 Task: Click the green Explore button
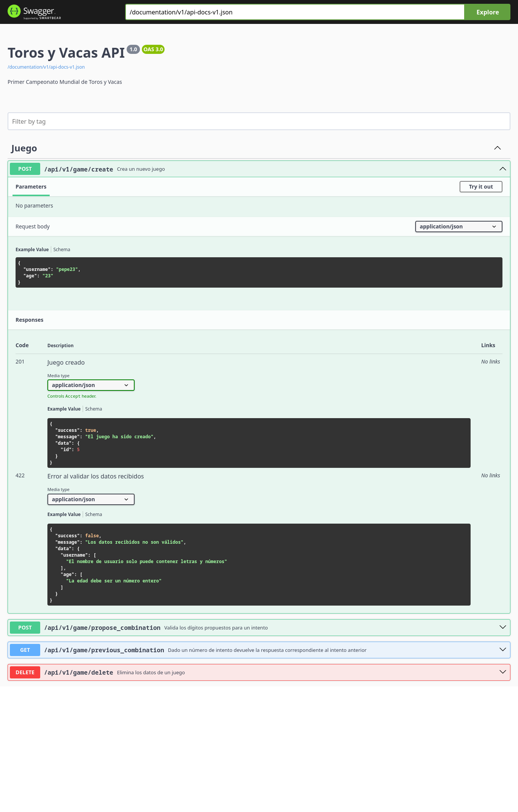[x=487, y=12]
